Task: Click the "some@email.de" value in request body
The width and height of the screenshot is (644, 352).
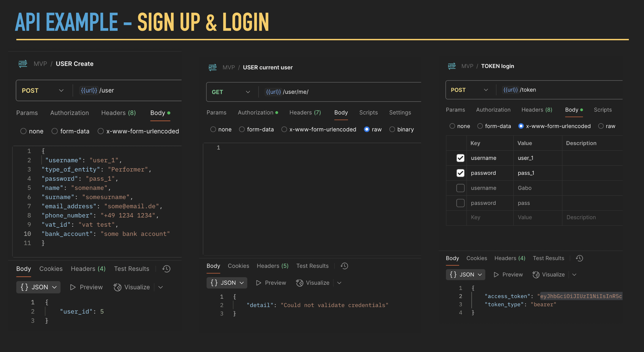Action: point(132,206)
